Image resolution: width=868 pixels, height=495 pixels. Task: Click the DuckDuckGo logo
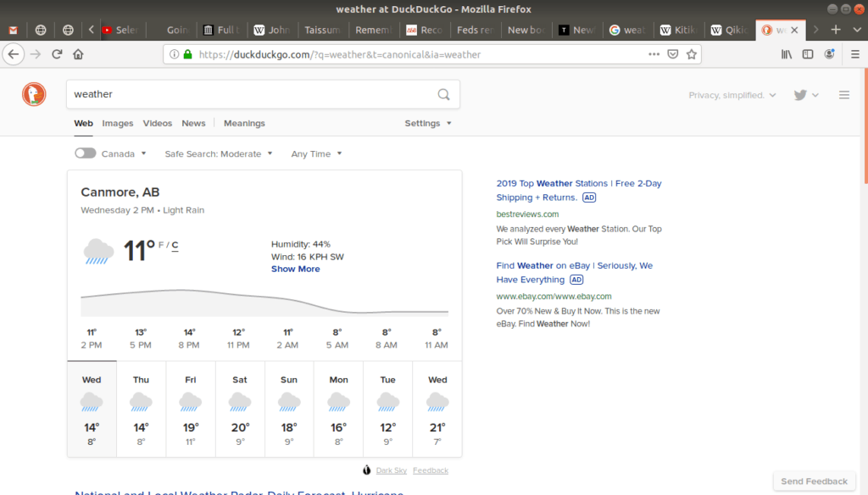tap(34, 94)
